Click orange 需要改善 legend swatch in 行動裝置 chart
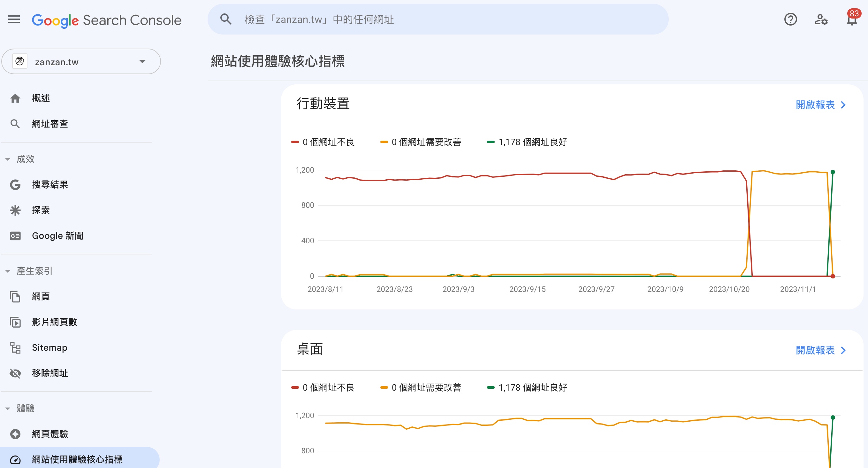This screenshot has height=468, width=868. pos(384,142)
